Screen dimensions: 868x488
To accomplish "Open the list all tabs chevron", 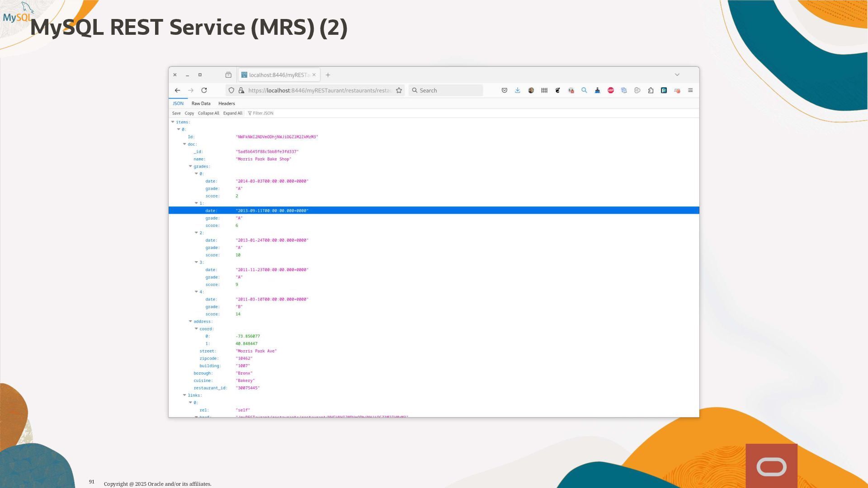I will pyautogui.click(x=677, y=75).
